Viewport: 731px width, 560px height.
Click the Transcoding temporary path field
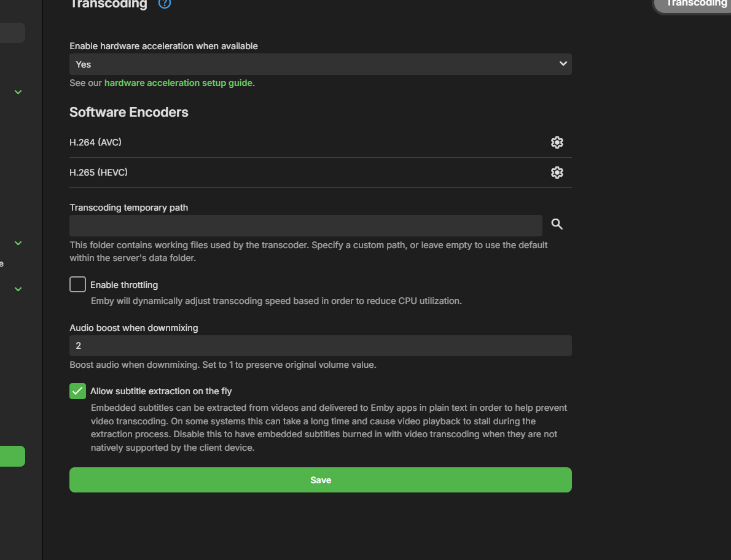(305, 225)
